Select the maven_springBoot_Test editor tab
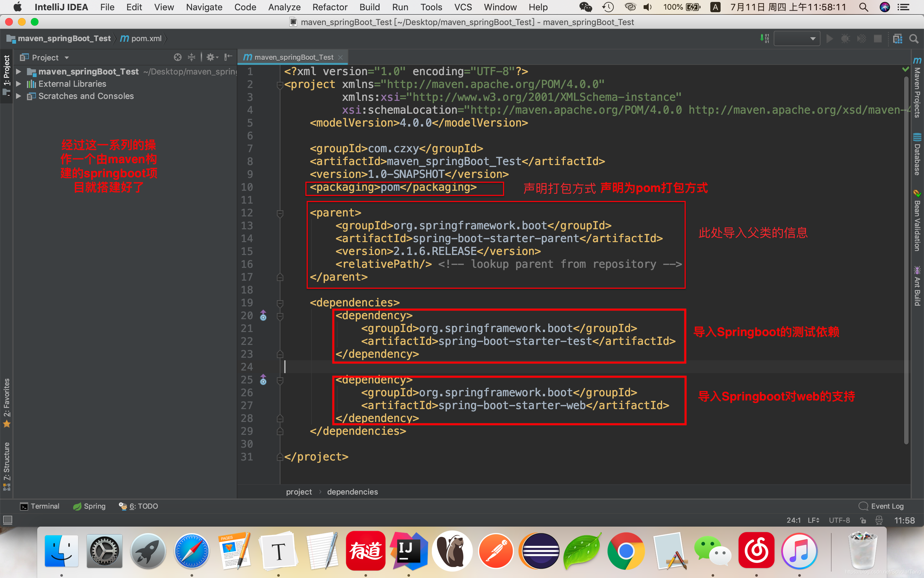This screenshot has width=924, height=578. coord(293,57)
